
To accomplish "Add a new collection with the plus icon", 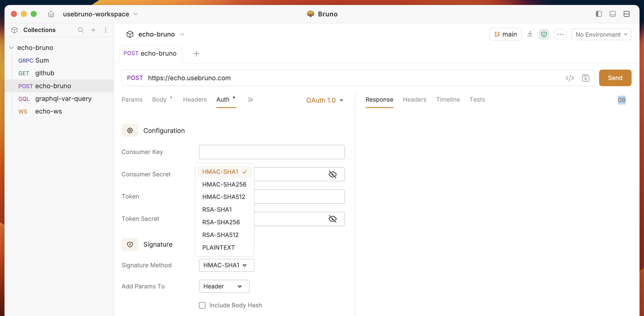I will coord(93,30).
